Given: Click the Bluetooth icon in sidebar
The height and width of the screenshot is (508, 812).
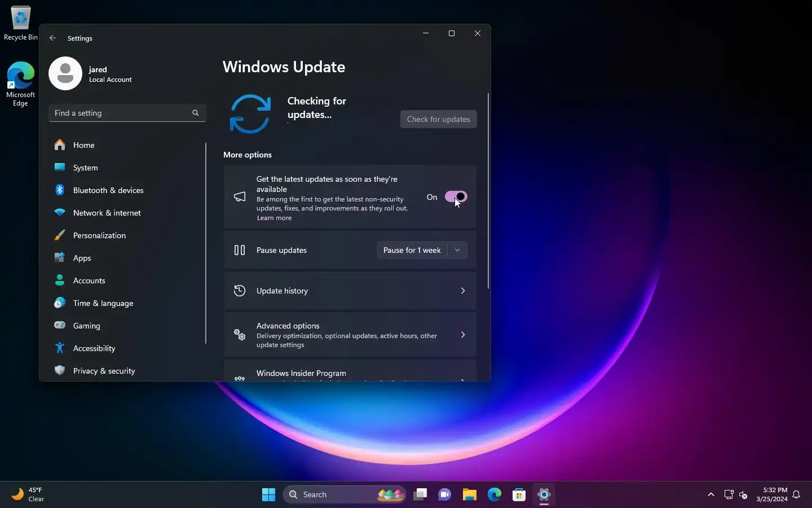Looking at the screenshot, I should click(60, 190).
